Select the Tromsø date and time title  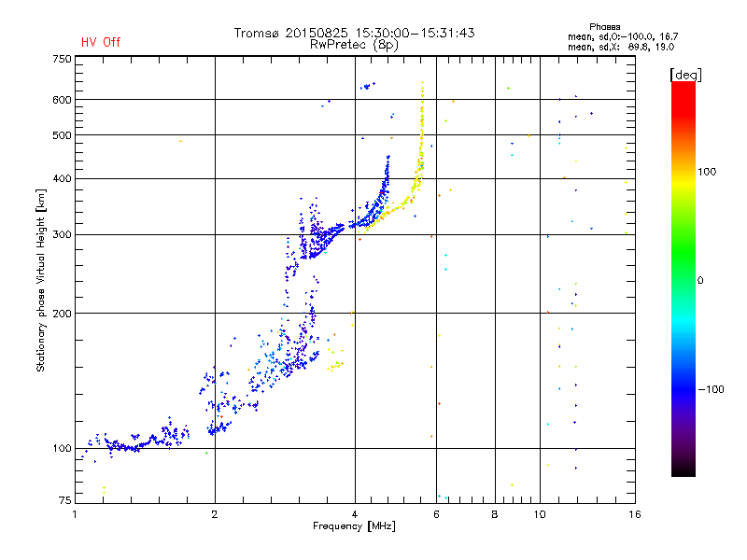click(354, 33)
